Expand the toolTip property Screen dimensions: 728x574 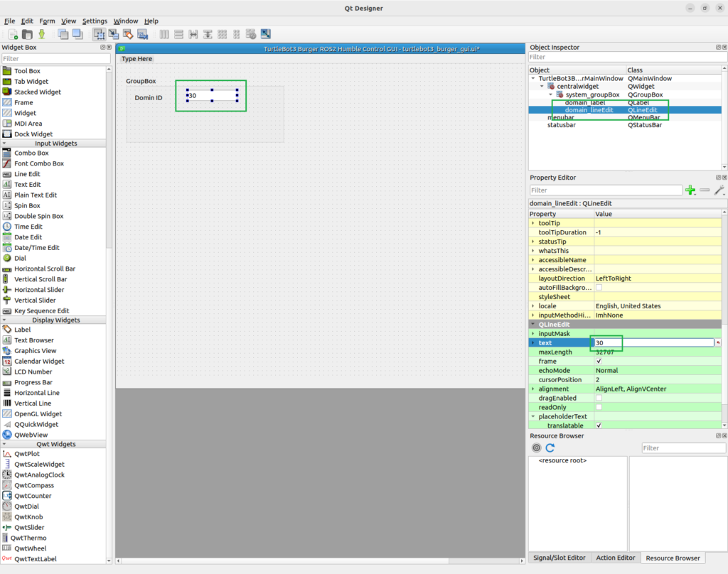pyautogui.click(x=533, y=223)
